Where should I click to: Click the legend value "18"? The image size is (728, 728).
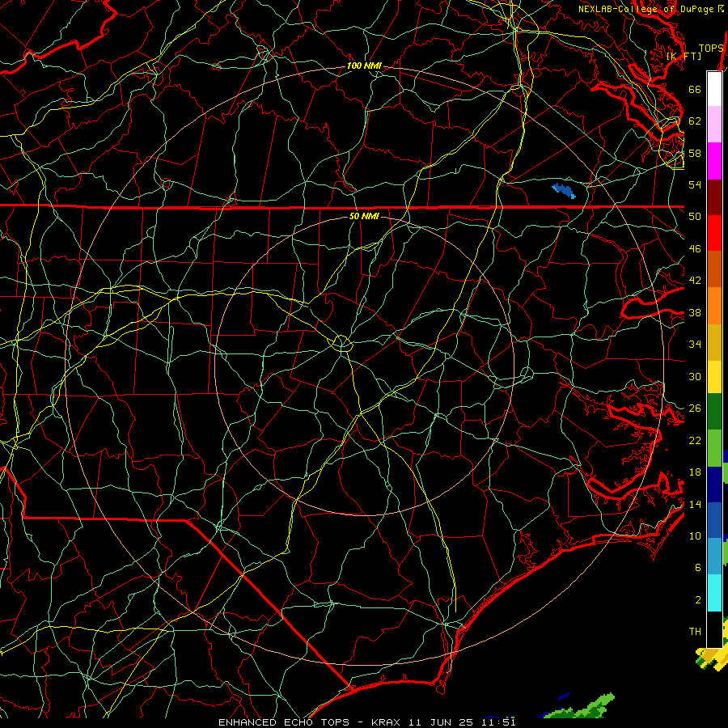coord(695,472)
